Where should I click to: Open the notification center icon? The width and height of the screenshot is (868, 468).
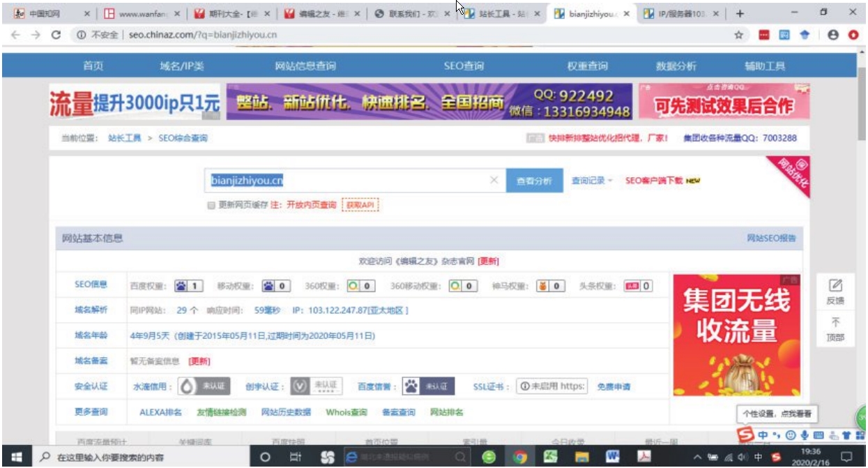tap(848, 458)
